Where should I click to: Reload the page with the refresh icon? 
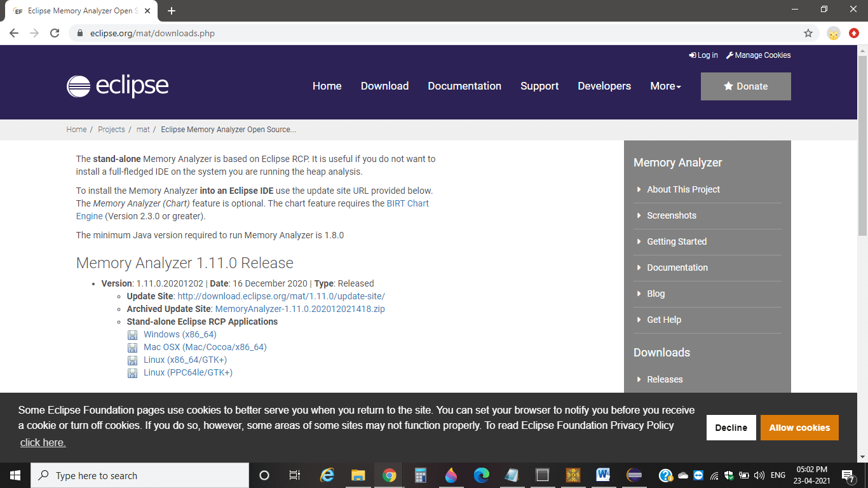[55, 33]
